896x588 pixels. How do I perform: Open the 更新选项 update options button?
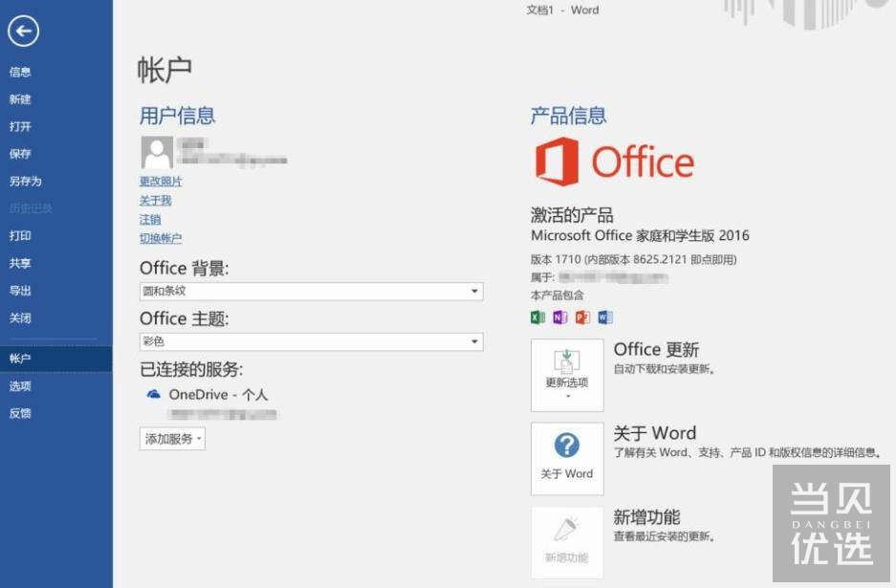click(x=567, y=375)
